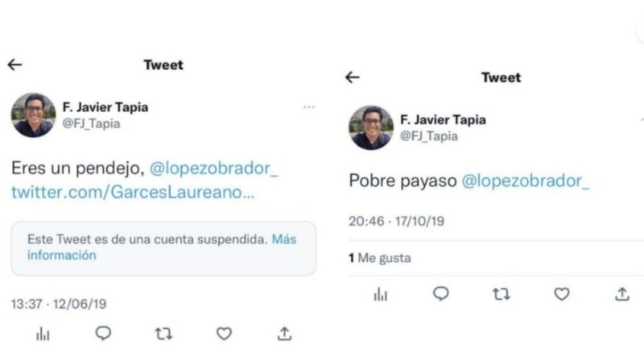Open F. Javier Tapia avatar on right
Screen dimensions: 644x345
click(x=371, y=128)
